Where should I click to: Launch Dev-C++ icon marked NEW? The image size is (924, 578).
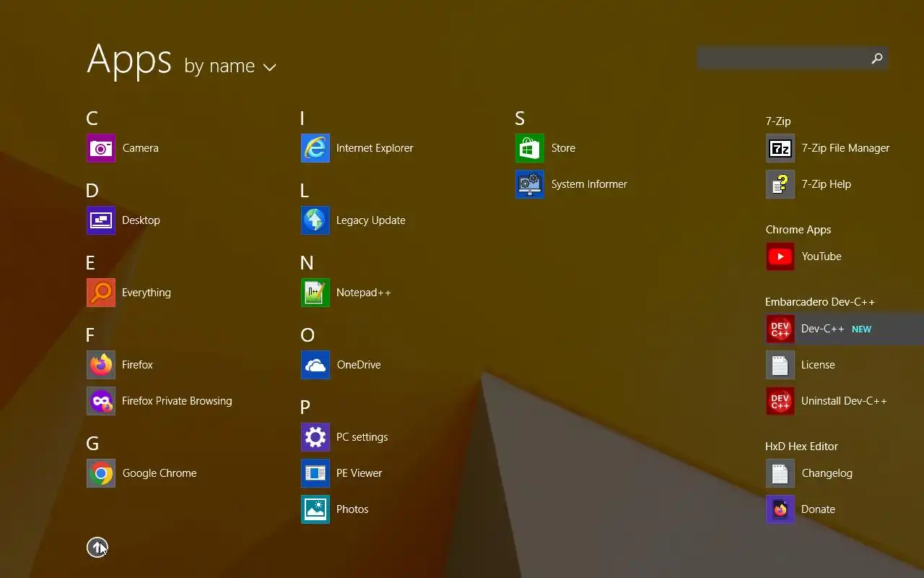pyautogui.click(x=780, y=329)
